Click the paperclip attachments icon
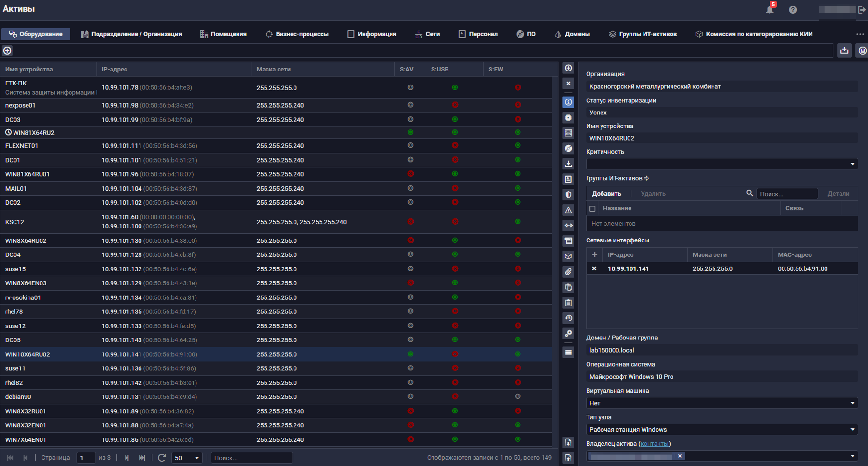Image resolution: width=868 pixels, height=466 pixels. [568, 272]
